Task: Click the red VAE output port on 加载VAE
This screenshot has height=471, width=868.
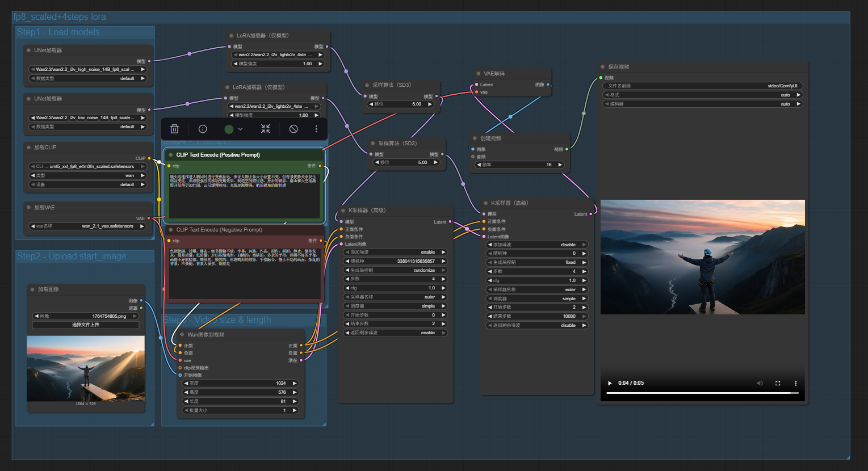Action: [x=149, y=218]
